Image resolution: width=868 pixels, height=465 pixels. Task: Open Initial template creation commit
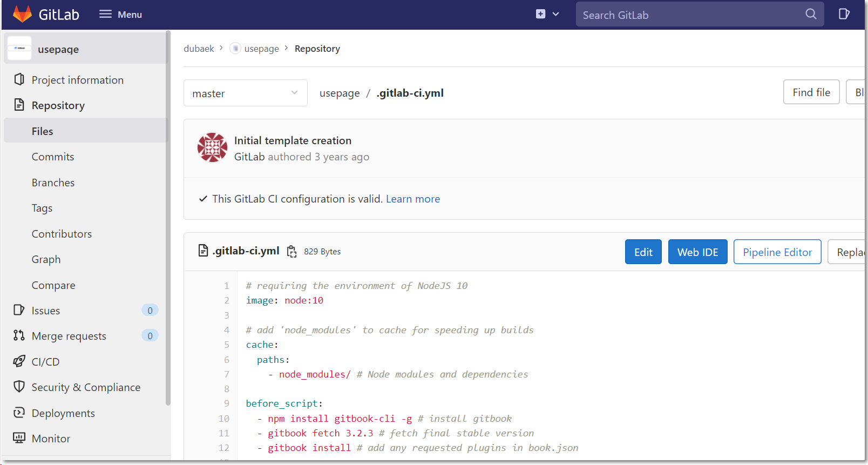pos(293,140)
